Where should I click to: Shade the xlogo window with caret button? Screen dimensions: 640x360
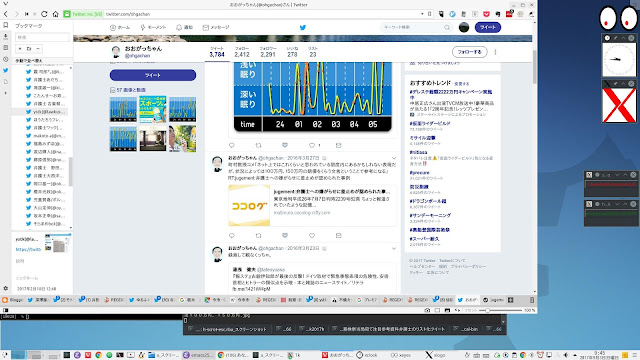click(623, 84)
